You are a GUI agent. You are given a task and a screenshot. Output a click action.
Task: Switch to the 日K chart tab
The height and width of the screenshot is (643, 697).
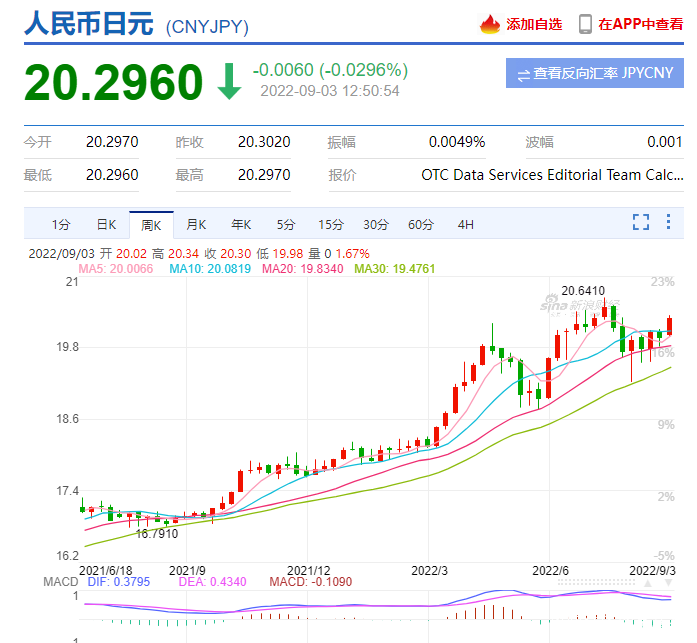[x=106, y=225]
